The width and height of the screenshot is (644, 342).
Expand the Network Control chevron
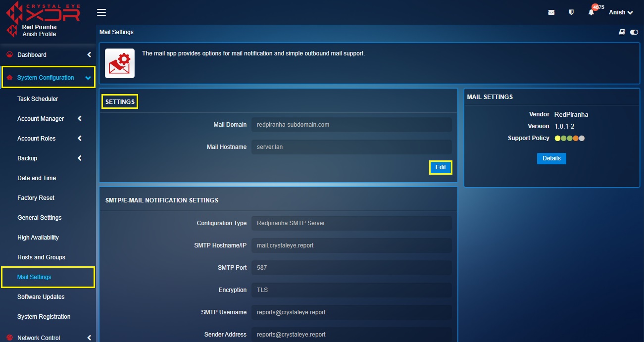click(89, 338)
